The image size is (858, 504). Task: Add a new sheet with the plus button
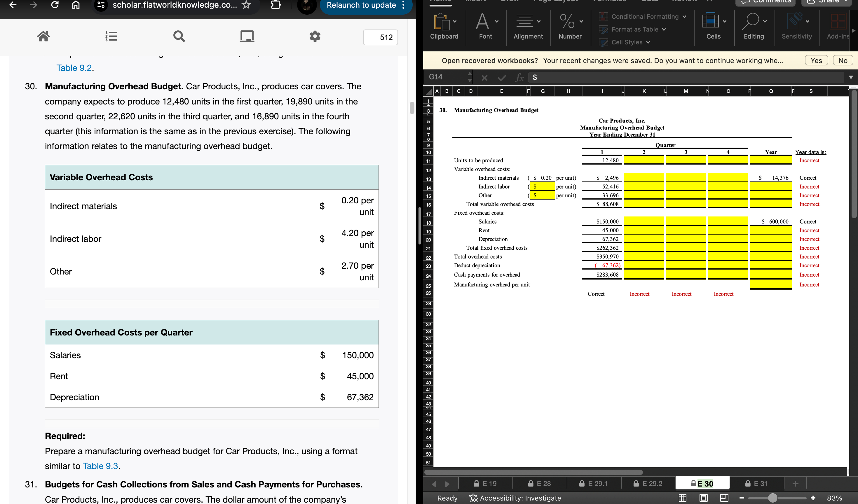[x=795, y=484]
